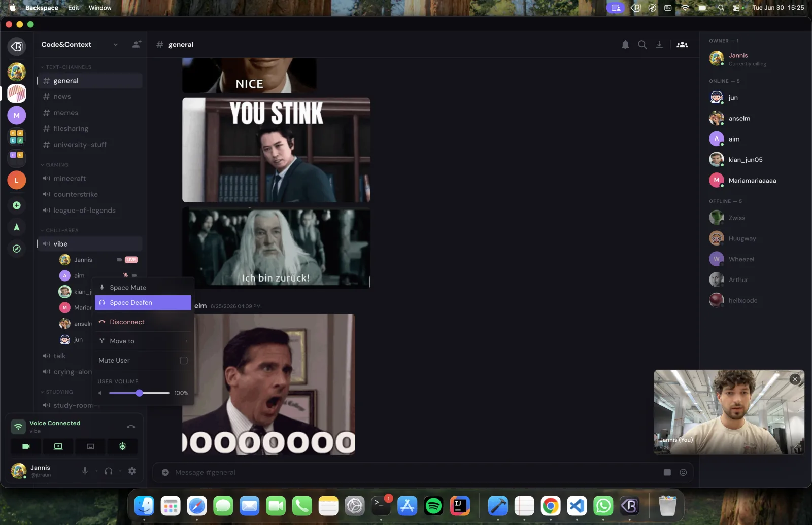
Task: Select Disconnect in the context menu
Action: pyautogui.click(x=143, y=322)
